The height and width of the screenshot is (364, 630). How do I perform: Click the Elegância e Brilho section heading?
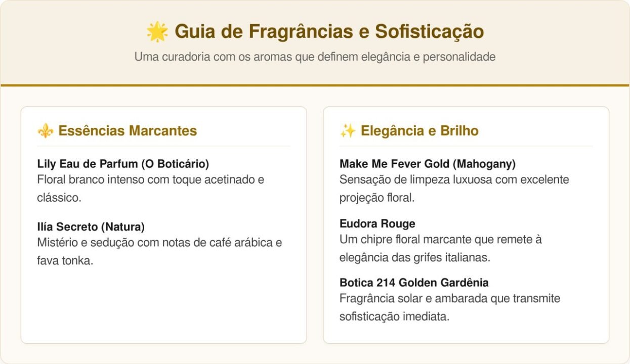tap(419, 131)
